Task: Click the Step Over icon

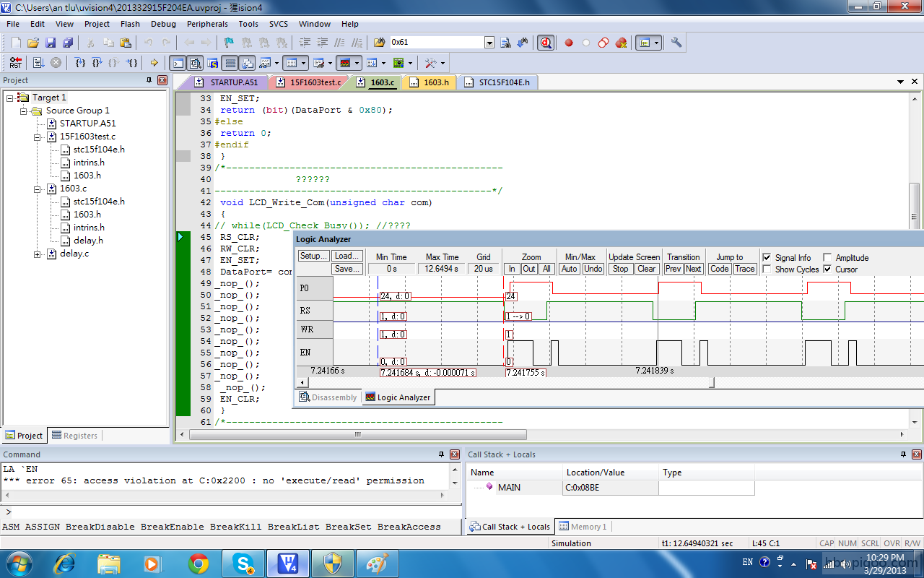Action: click(97, 63)
